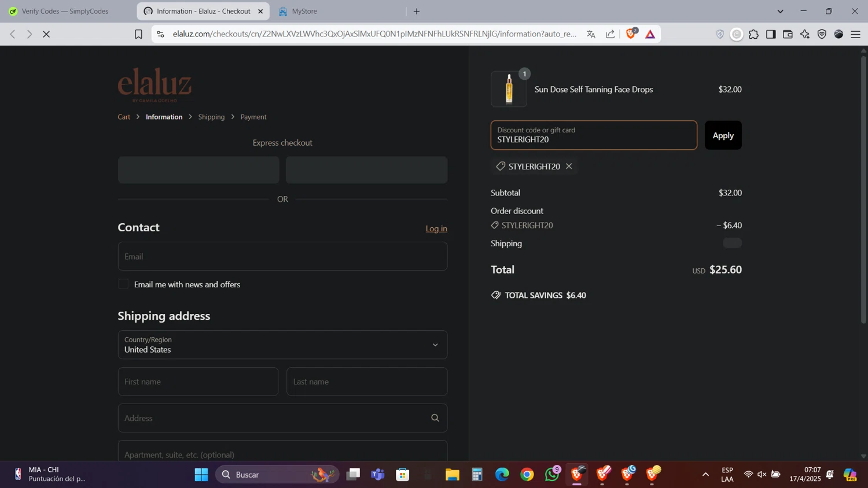The height and width of the screenshot is (488, 868).
Task: Click the first express checkout button
Action: click(198, 170)
